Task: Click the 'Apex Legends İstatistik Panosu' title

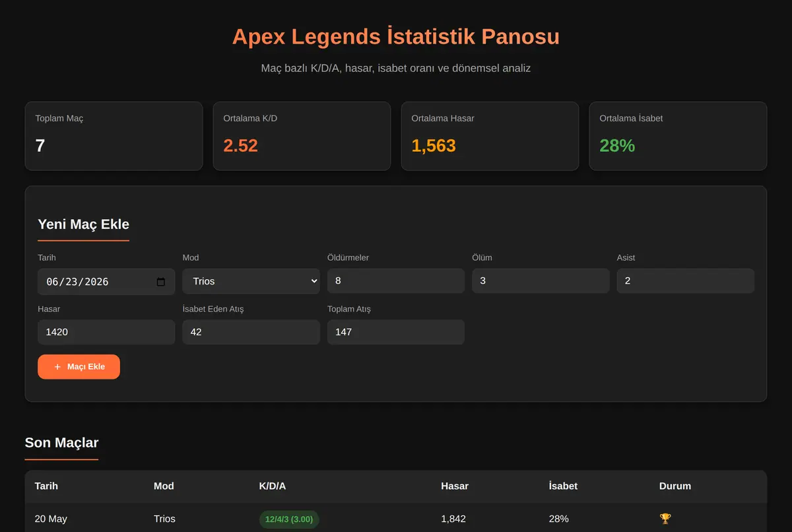Action: point(396,36)
